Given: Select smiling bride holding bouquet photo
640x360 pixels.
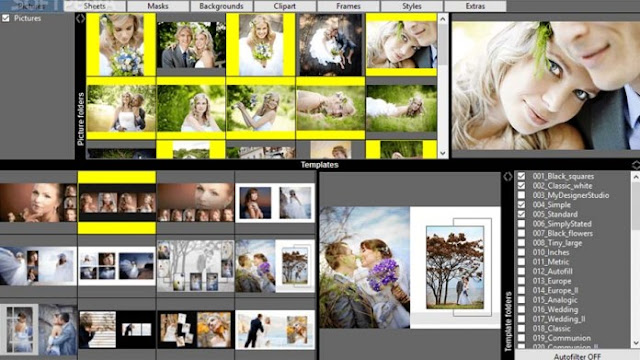Looking at the screenshot, I should point(261,44).
